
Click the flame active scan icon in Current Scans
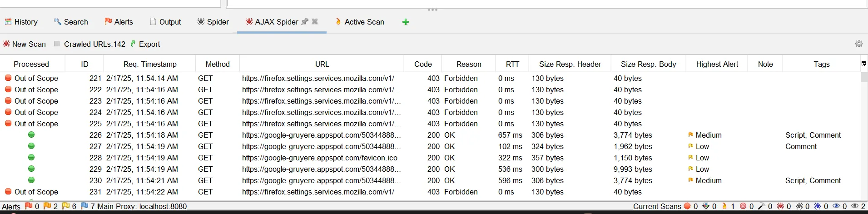(724, 206)
